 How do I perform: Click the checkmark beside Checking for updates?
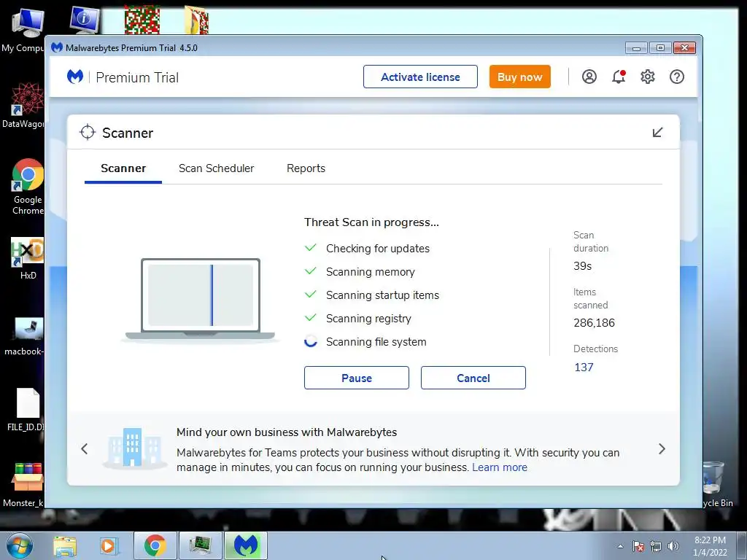pos(311,248)
